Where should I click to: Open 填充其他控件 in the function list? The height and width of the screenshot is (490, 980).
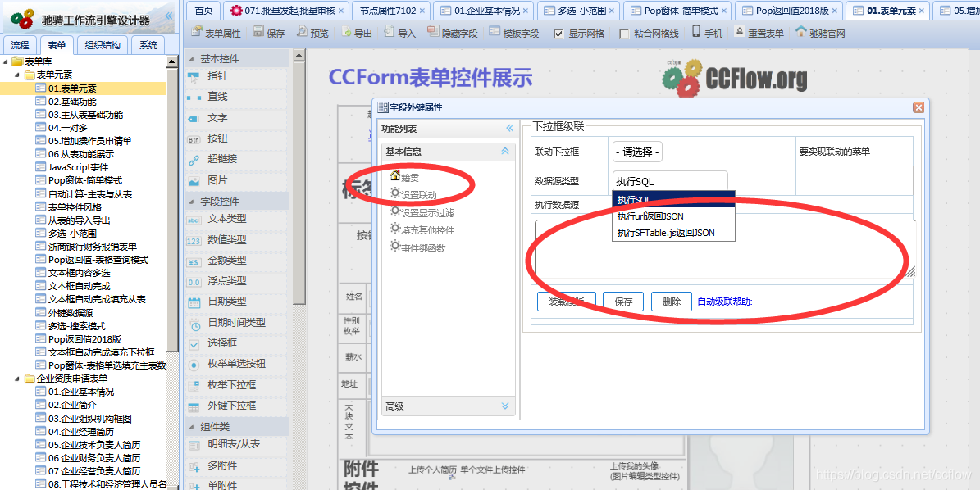pos(427,230)
